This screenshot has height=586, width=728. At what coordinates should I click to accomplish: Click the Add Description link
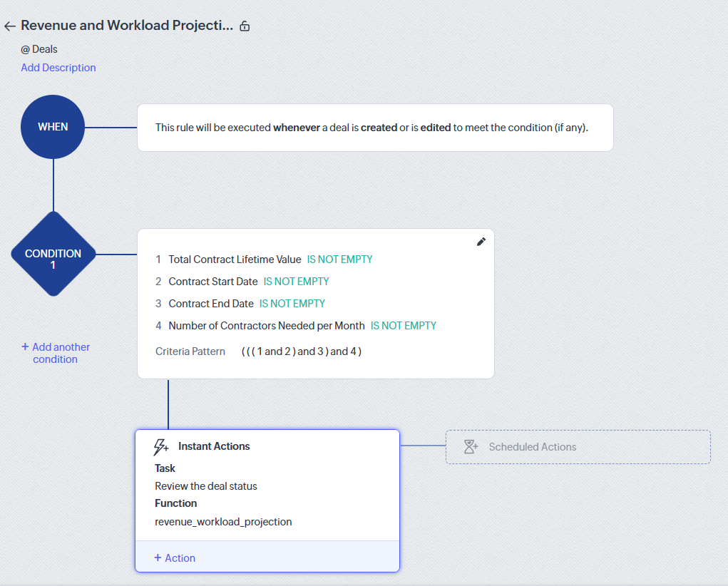click(x=58, y=68)
